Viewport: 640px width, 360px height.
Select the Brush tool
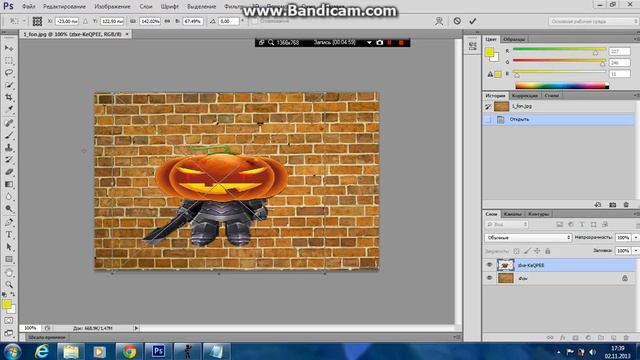tap(9, 135)
